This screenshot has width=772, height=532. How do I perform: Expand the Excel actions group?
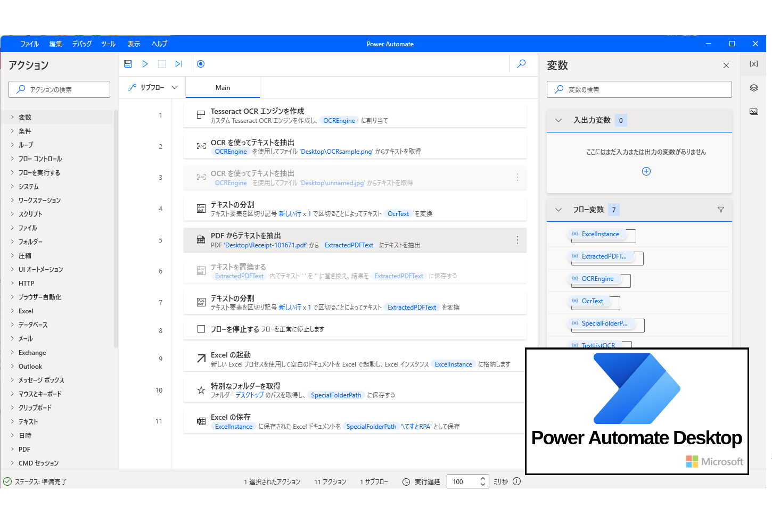click(12, 311)
